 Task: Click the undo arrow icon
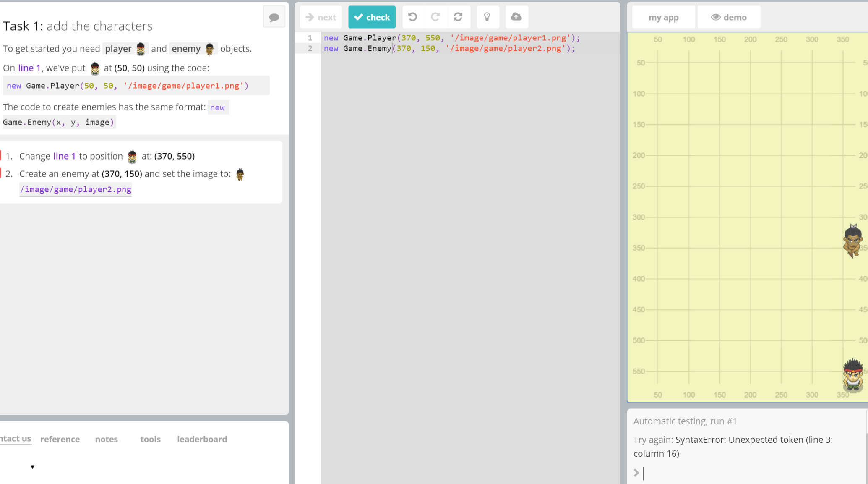[412, 17]
